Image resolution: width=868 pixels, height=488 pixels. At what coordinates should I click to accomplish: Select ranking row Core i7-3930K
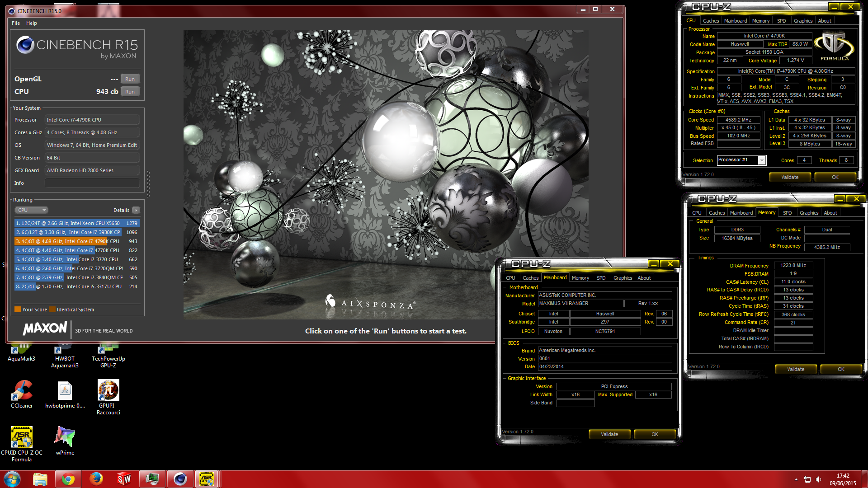click(77, 232)
